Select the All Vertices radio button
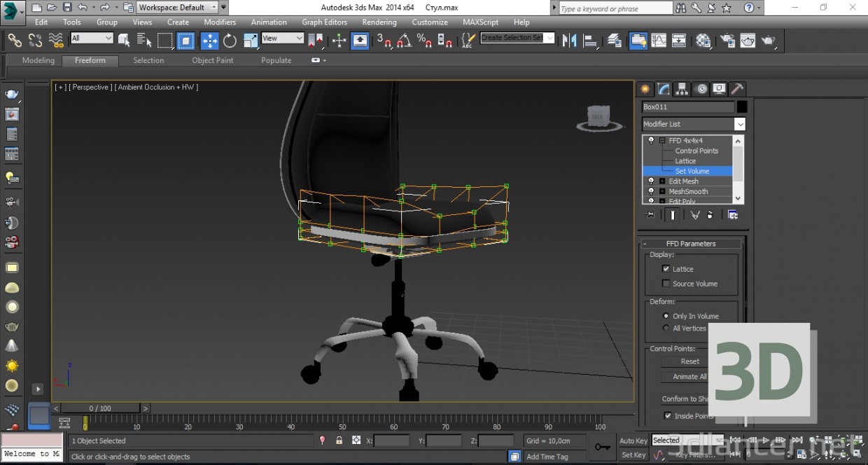This screenshot has height=465, width=868. pyautogui.click(x=666, y=328)
